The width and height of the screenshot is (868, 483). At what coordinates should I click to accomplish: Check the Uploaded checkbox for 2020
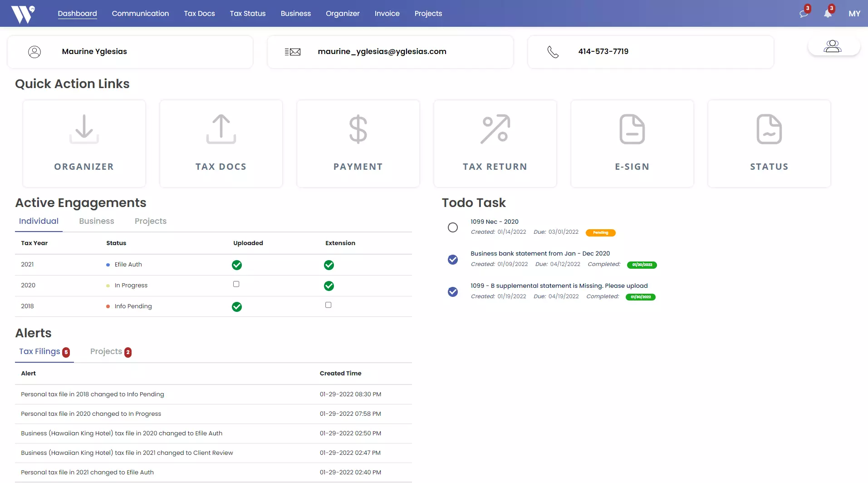click(x=236, y=284)
